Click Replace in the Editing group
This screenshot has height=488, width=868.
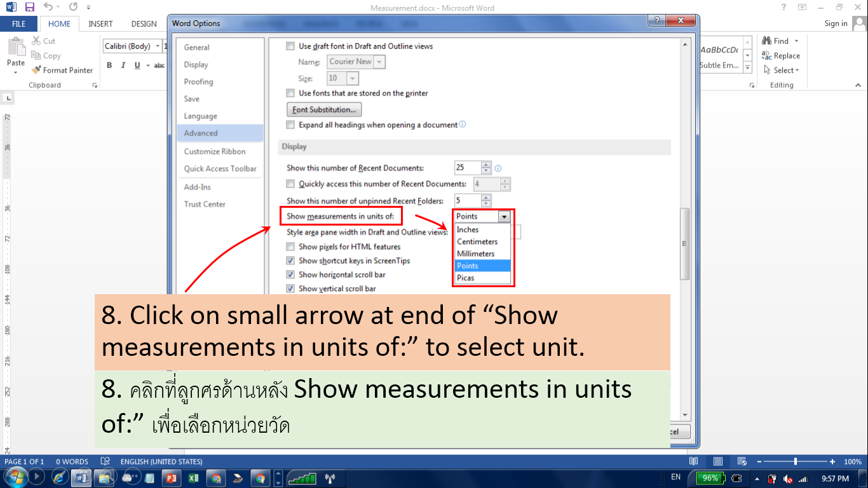782,55
